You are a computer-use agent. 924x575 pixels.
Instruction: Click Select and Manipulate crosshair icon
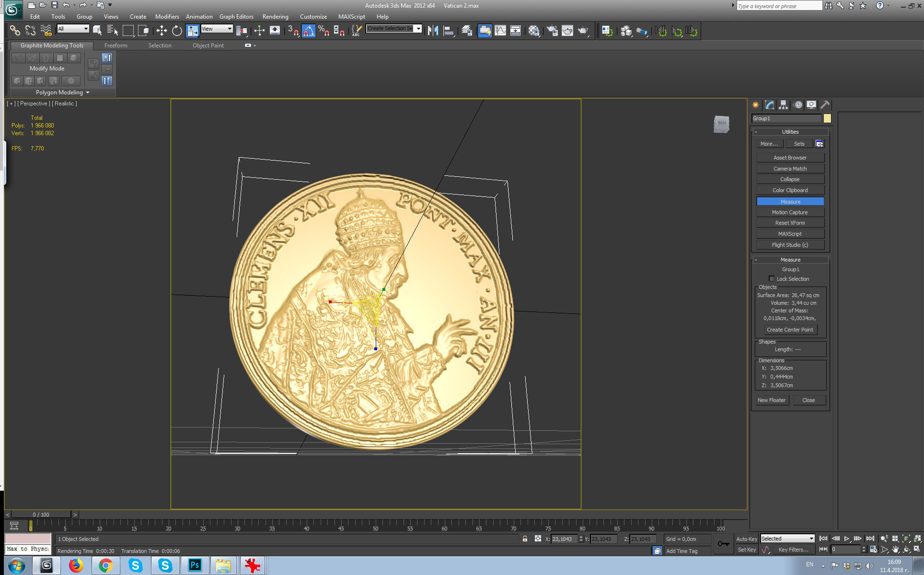point(259,31)
